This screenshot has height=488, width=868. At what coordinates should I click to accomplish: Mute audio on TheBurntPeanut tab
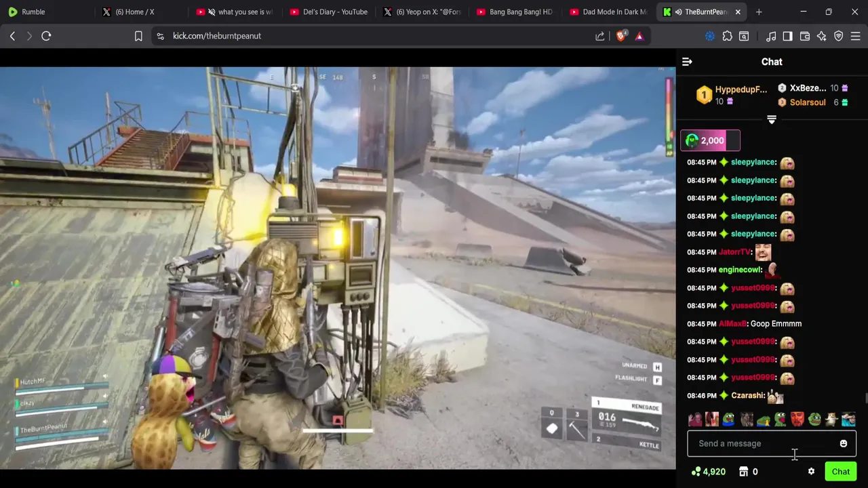click(x=678, y=12)
